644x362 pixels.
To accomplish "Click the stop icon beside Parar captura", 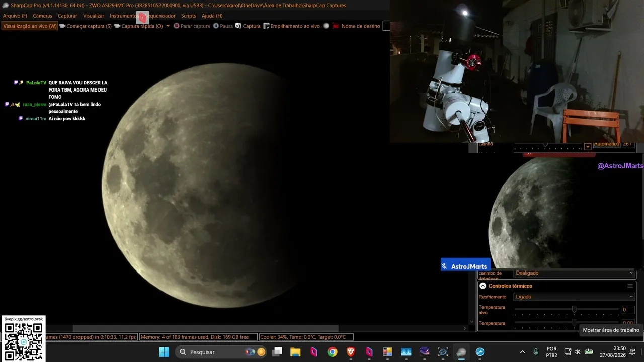I will [x=177, y=26].
